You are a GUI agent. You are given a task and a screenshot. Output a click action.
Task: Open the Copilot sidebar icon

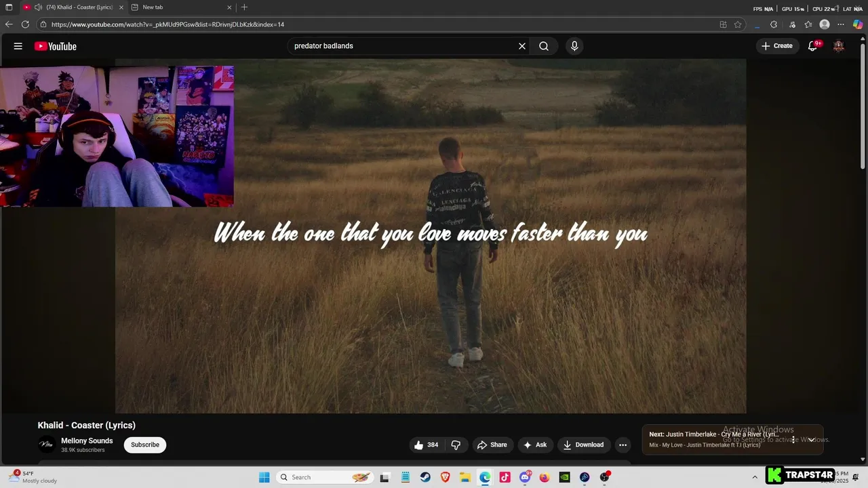click(x=858, y=24)
